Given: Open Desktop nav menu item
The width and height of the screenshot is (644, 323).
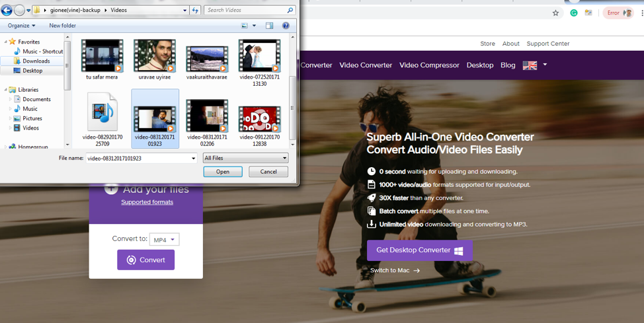Looking at the screenshot, I should click(480, 65).
